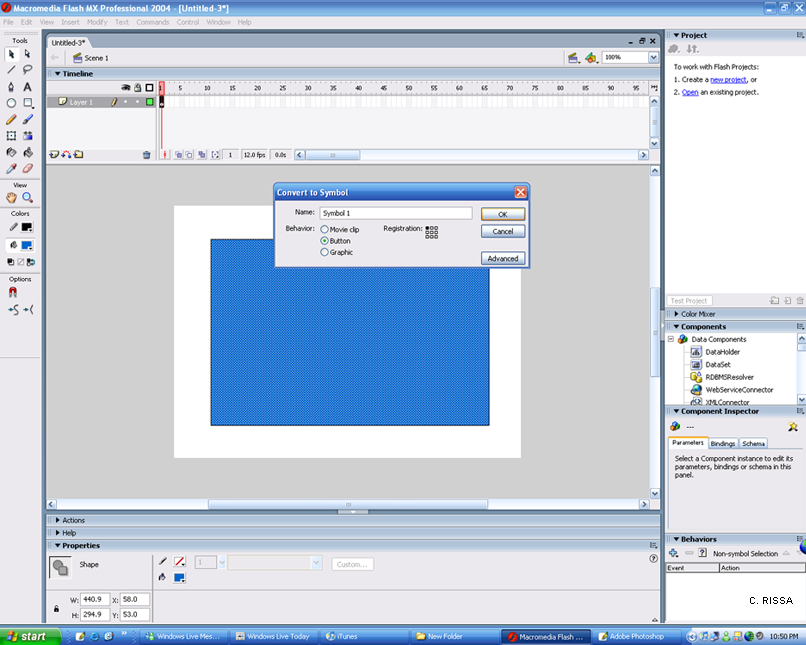This screenshot has height=645, width=806.
Task: Toggle lock all layers padlock
Action: [x=138, y=87]
